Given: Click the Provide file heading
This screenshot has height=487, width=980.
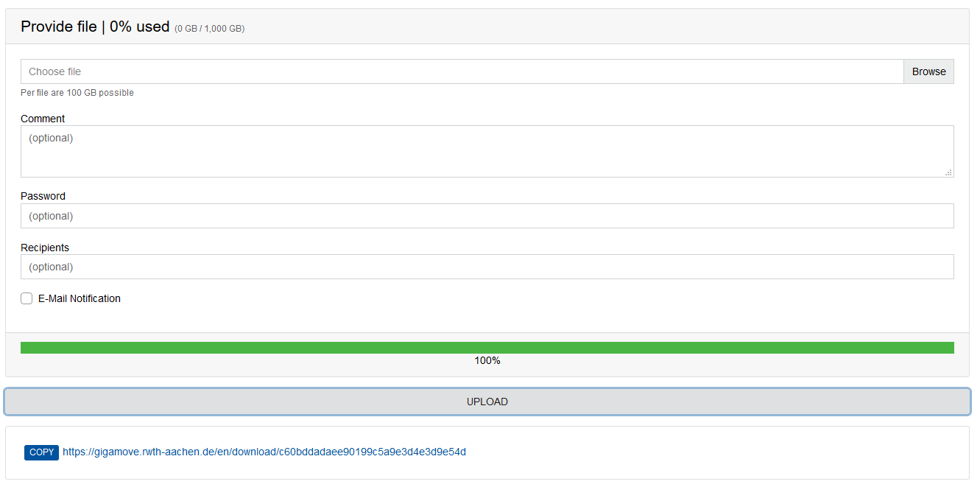Looking at the screenshot, I should point(58,27).
